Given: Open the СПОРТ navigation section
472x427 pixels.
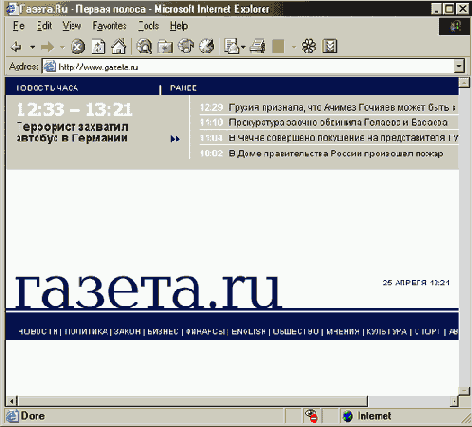Looking at the screenshot, I should point(427,332).
